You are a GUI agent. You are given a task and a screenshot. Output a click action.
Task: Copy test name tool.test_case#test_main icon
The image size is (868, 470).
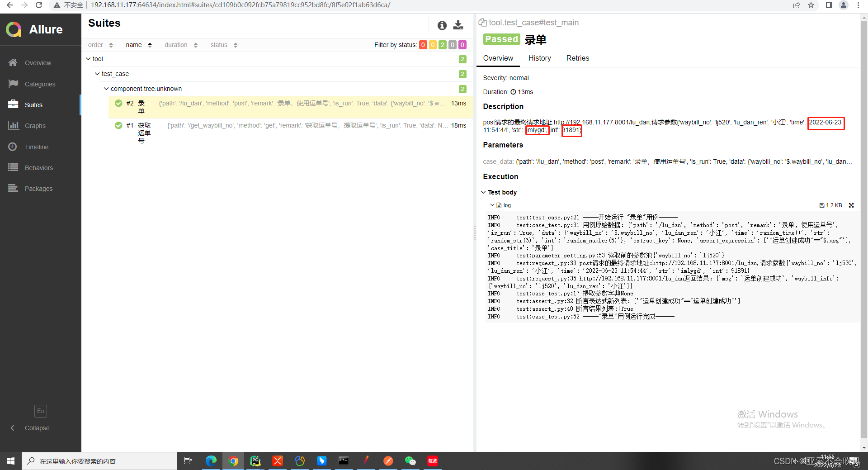coord(482,23)
